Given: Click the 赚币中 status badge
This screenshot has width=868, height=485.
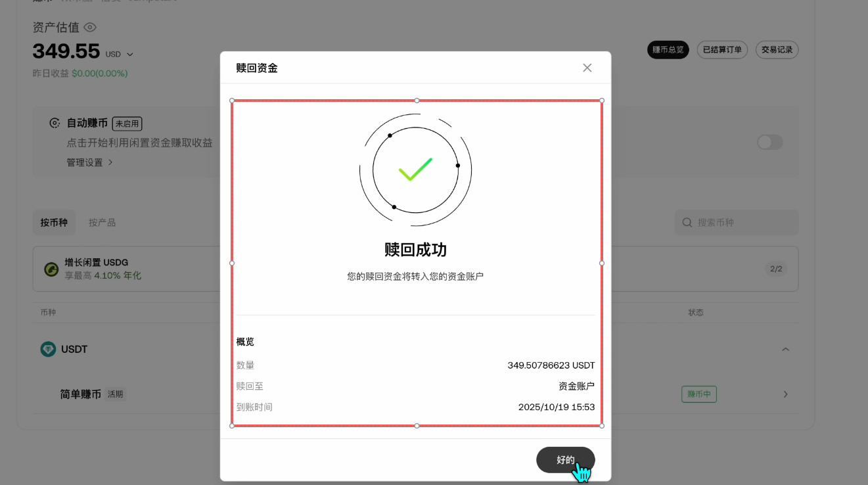Looking at the screenshot, I should tap(698, 394).
